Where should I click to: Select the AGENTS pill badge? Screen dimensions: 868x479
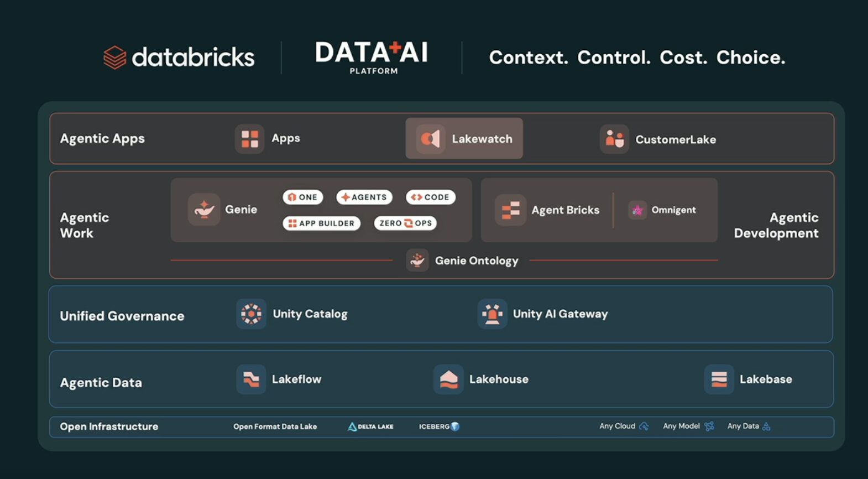[364, 197]
